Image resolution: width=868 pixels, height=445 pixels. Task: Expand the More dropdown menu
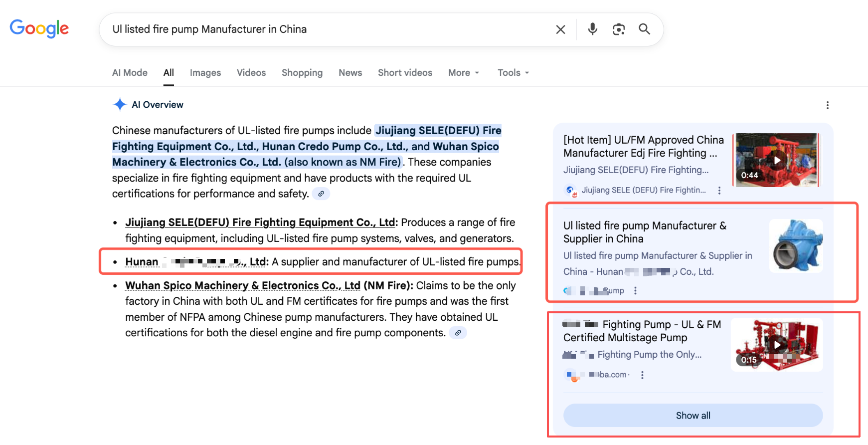point(463,73)
